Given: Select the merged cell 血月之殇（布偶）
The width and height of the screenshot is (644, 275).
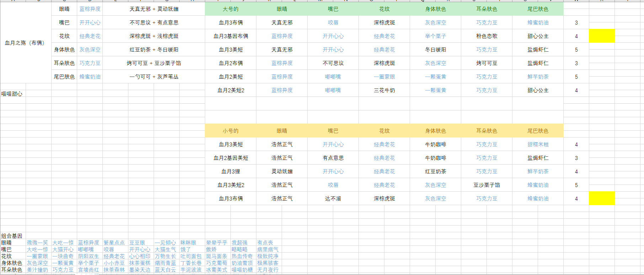Looking at the screenshot, I should pos(26,43).
